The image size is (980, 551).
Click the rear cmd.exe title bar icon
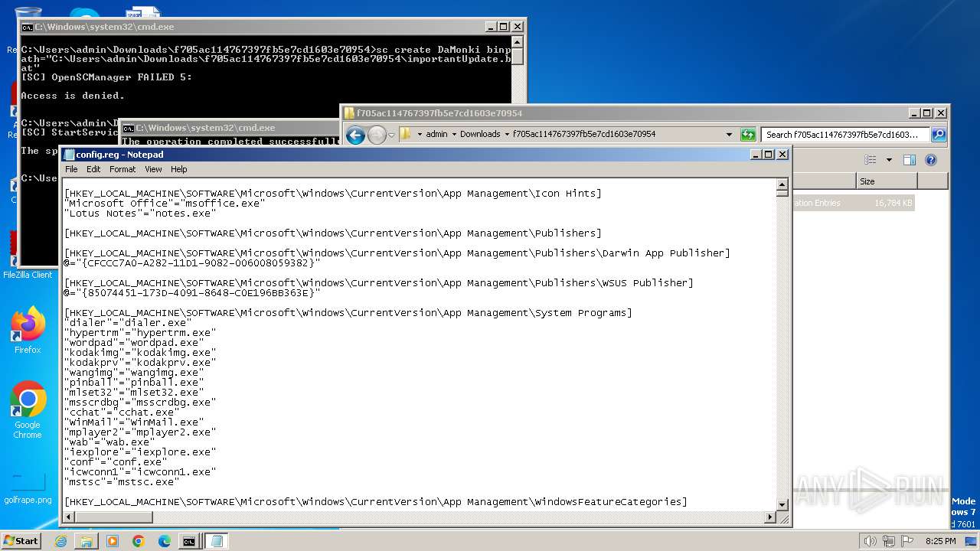point(27,27)
